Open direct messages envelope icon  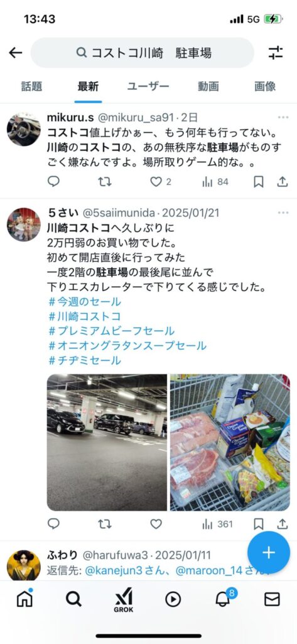272,599
